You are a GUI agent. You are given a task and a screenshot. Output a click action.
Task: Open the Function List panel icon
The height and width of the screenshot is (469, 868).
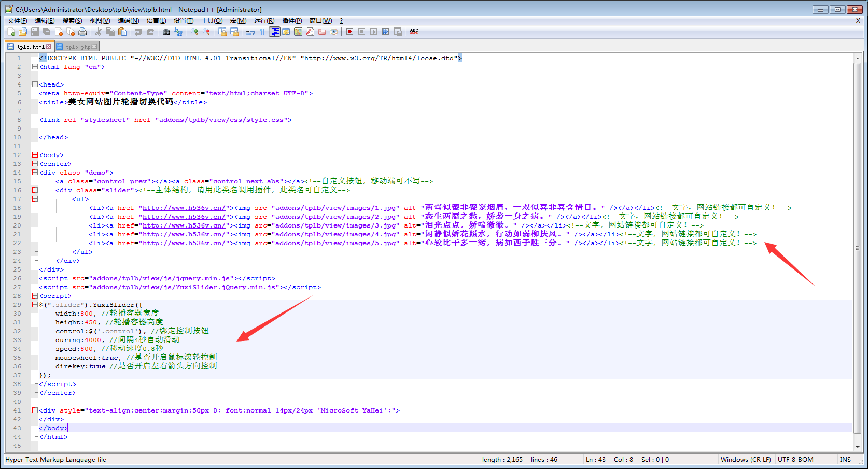[310, 32]
